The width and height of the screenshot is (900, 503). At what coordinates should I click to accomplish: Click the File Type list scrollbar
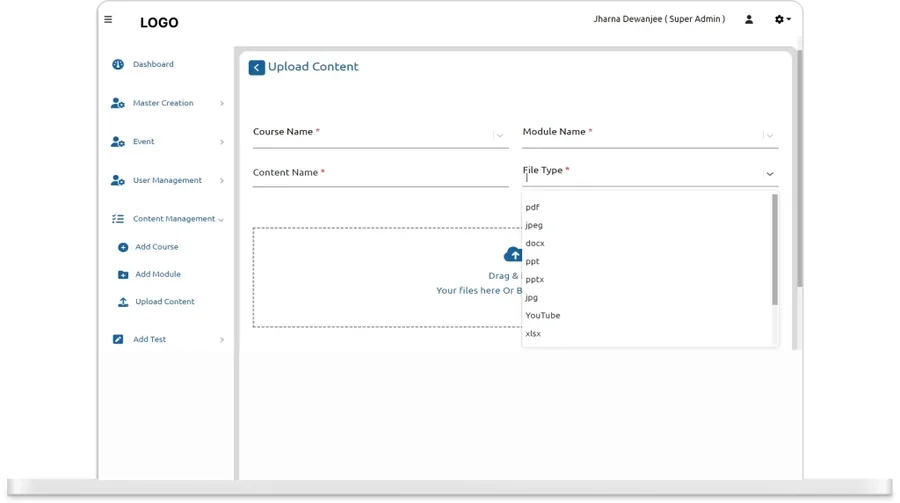pyautogui.click(x=775, y=250)
